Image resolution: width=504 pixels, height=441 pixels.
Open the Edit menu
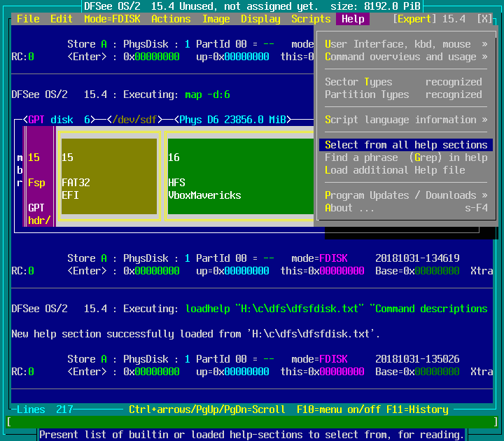pyautogui.click(x=62, y=19)
